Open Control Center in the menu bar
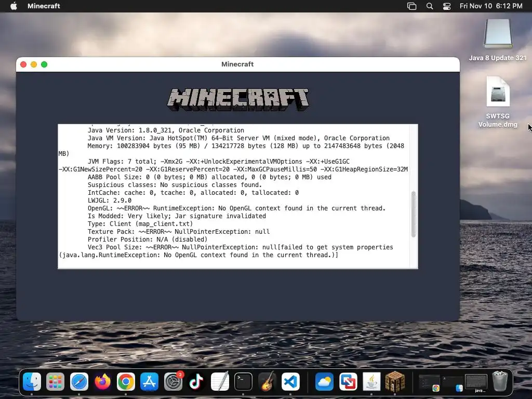532x399 pixels. 447,6
